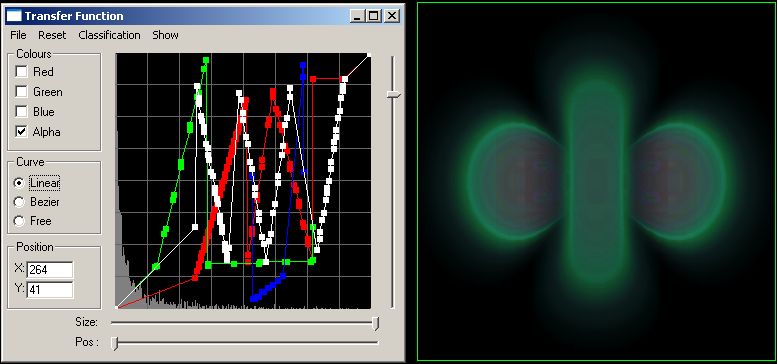The image size is (778, 364).
Task: Click the Transfer Function window icon
Action: [x=14, y=16]
